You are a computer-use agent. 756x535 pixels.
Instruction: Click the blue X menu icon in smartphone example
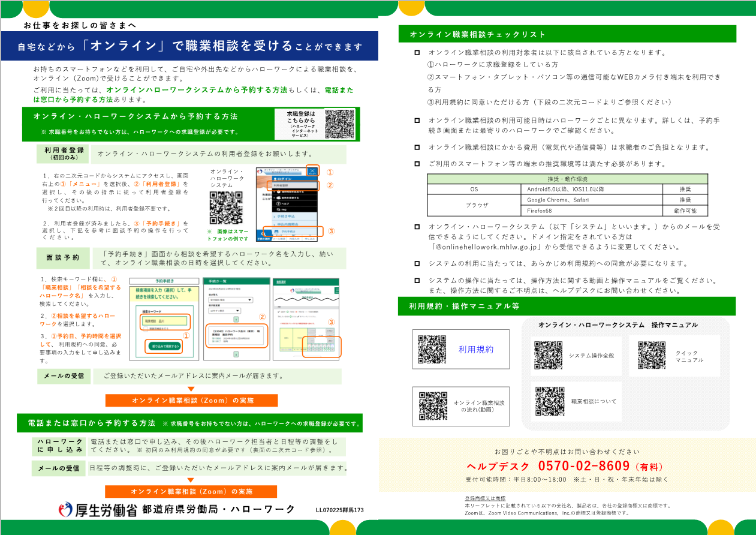[312, 171]
